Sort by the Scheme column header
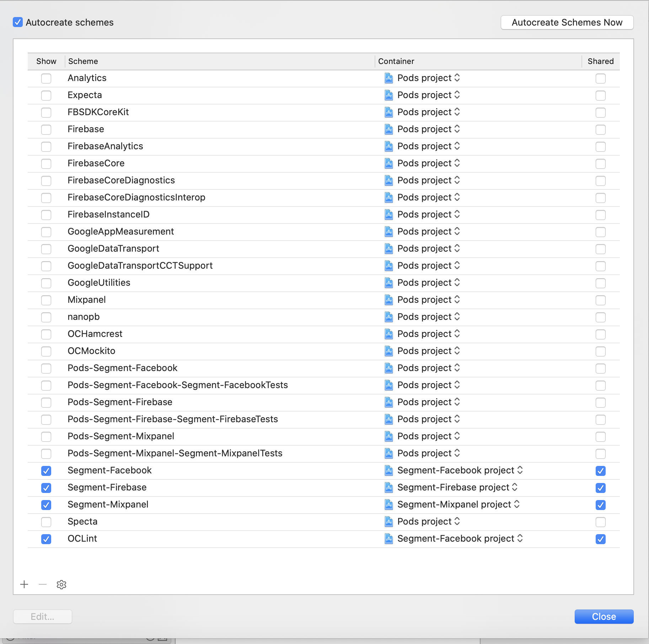Image resolution: width=649 pixels, height=644 pixels. pos(220,61)
